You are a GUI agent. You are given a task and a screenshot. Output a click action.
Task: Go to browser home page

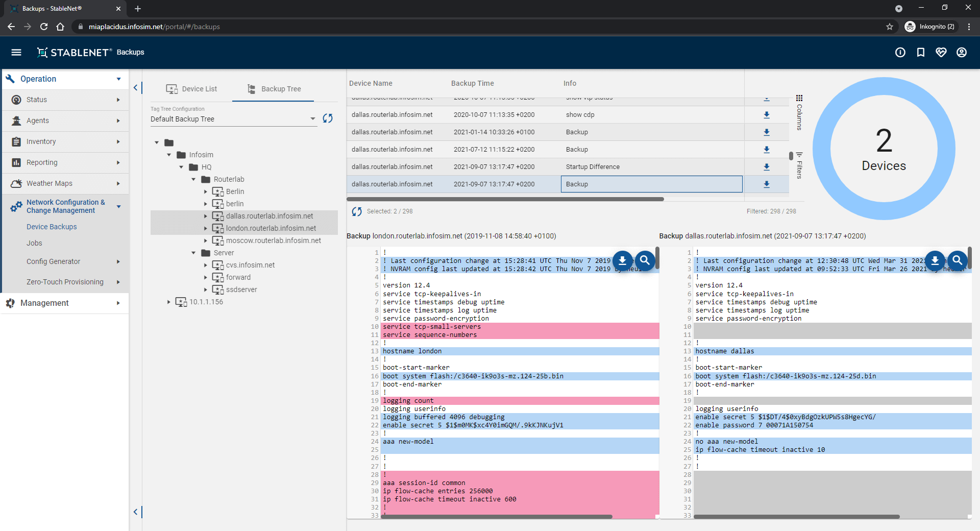pos(60,27)
